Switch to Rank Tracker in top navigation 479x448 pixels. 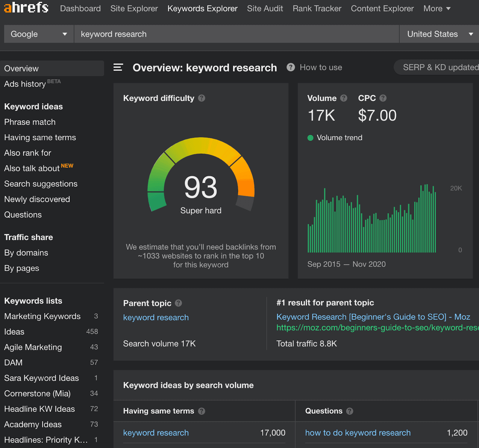(x=317, y=9)
